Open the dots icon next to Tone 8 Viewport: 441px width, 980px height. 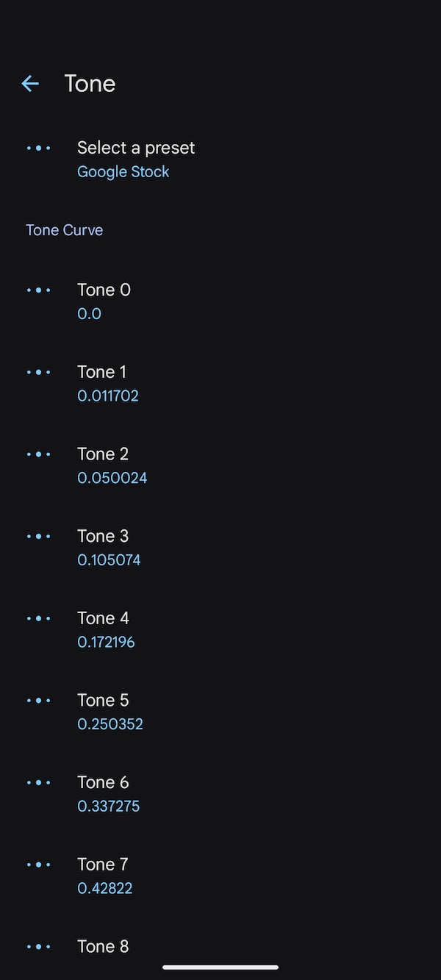(x=39, y=946)
